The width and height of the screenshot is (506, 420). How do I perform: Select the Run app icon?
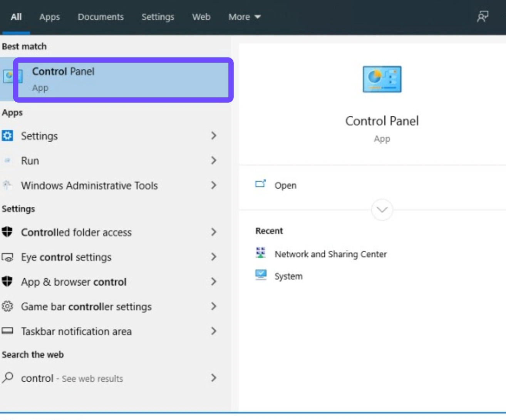tap(7, 161)
